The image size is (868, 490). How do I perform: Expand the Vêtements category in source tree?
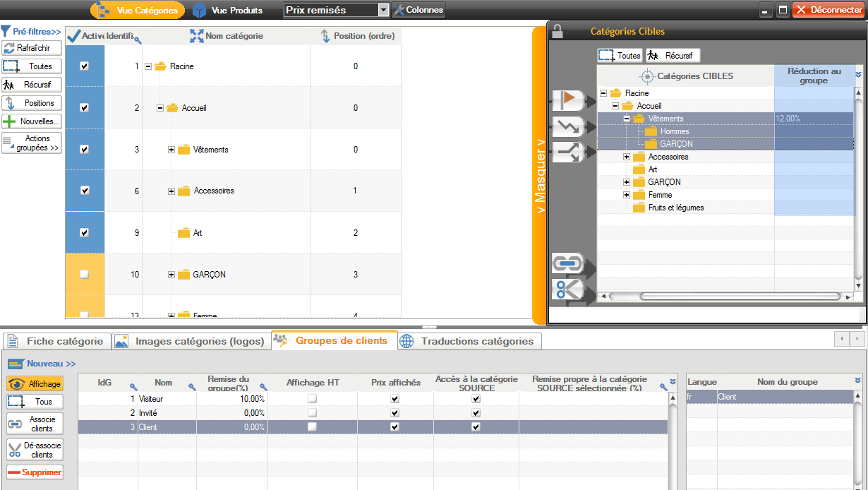(171, 150)
